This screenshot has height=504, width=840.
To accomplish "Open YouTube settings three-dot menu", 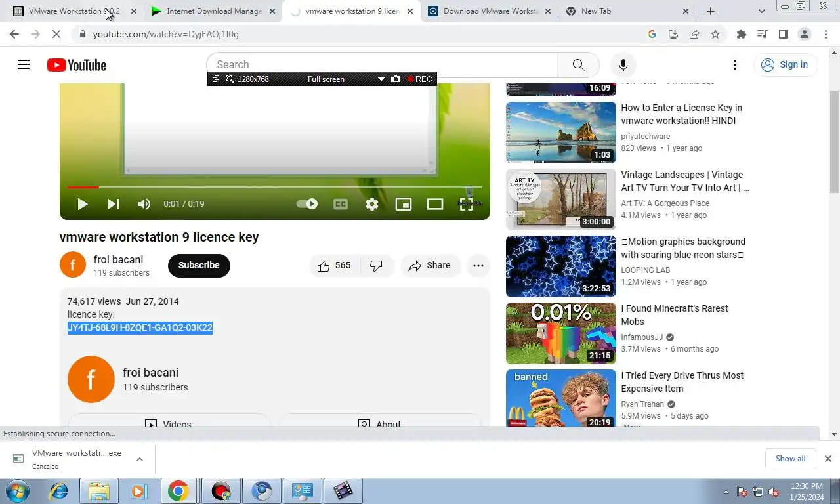I will pyautogui.click(x=735, y=65).
